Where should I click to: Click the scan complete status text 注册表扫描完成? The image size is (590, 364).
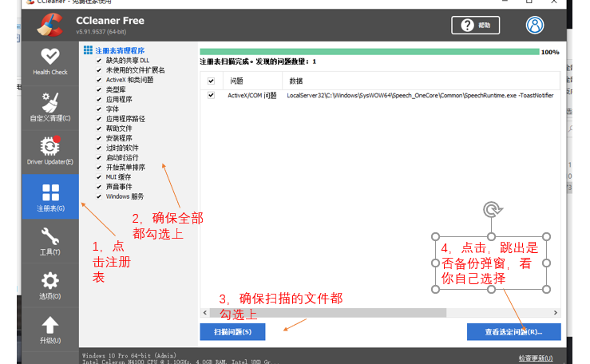(x=258, y=61)
